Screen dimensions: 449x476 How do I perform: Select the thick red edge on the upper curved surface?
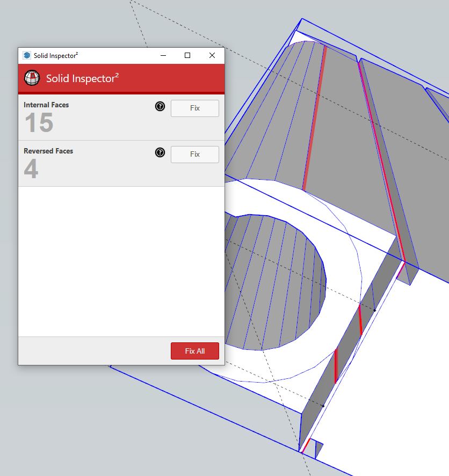point(314,118)
